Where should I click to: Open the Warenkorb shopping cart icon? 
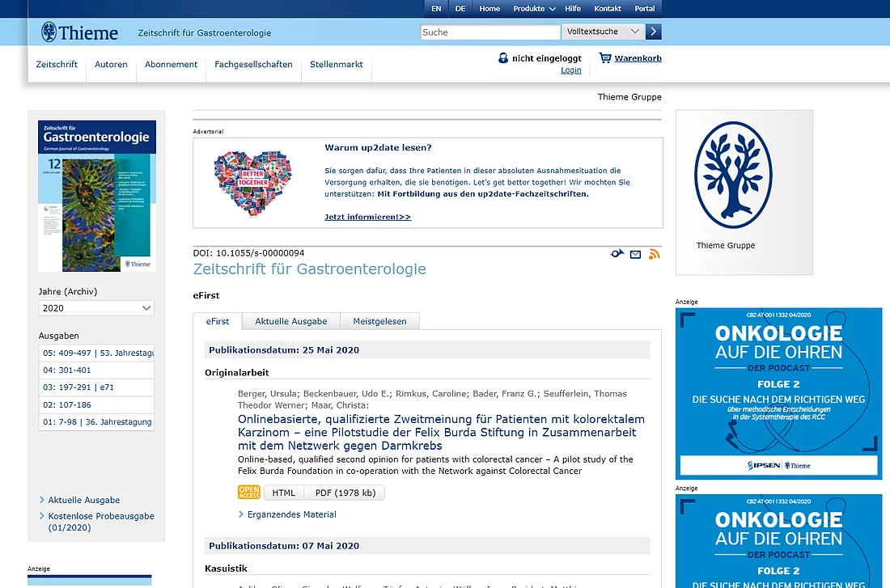click(602, 57)
